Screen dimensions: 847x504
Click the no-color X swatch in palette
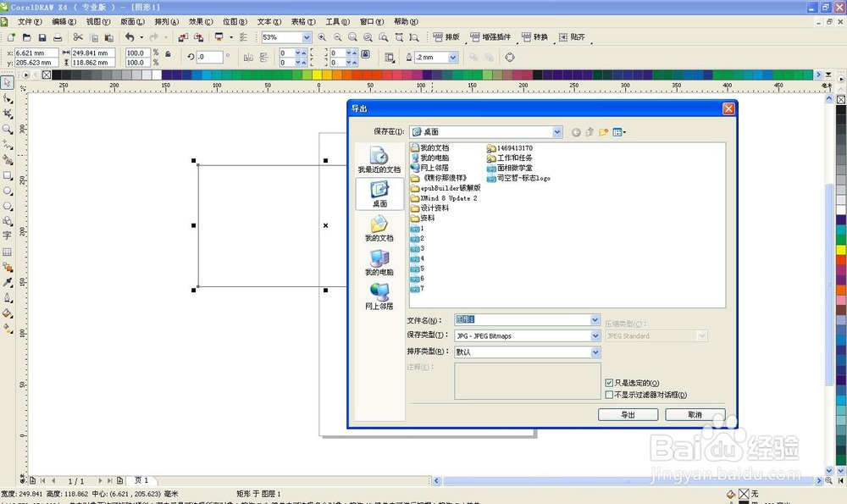point(47,75)
